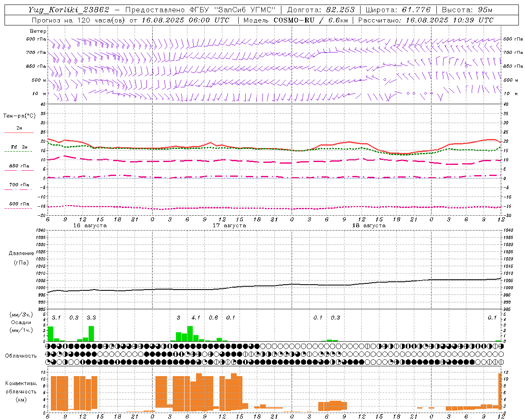Click the forecast length text 'Прогноз на 120 часа(ов)'
The height and width of the screenshot is (420, 525).
78,20
